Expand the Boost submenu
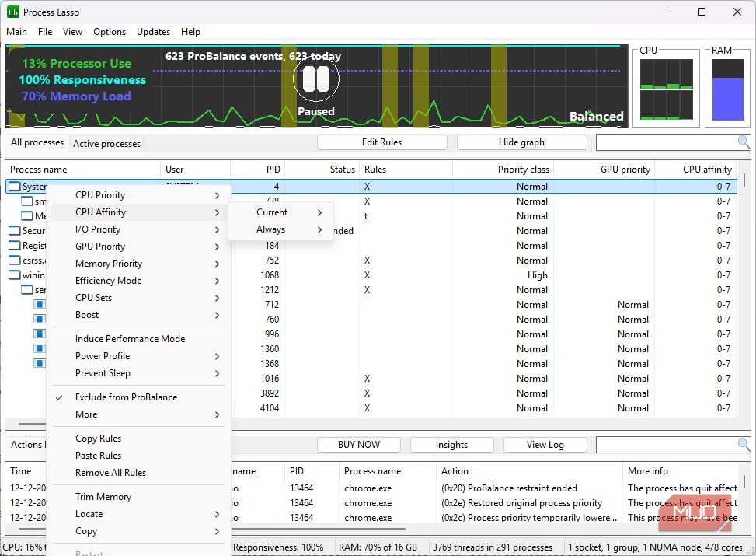The height and width of the screenshot is (556, 756). [138, 315]
